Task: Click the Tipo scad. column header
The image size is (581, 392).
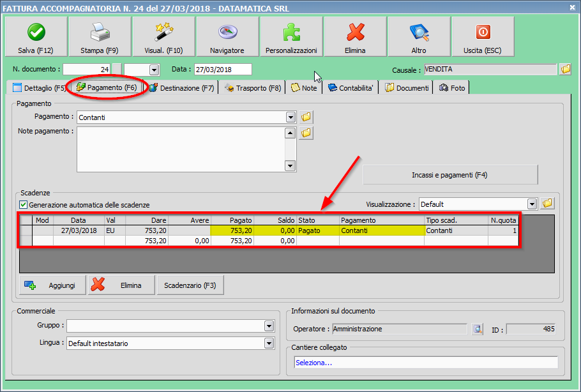Action: tap(456, 220)
